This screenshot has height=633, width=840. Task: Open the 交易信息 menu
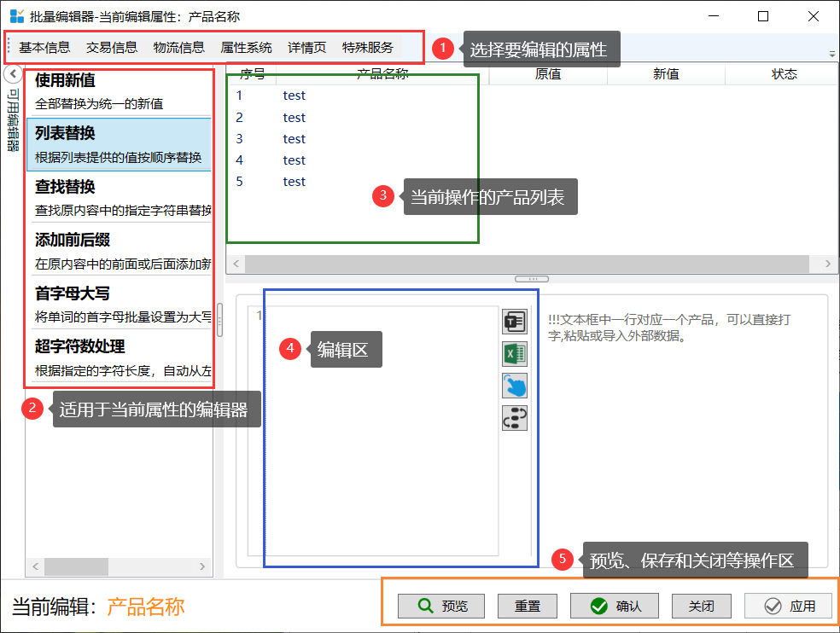(112, 48)
